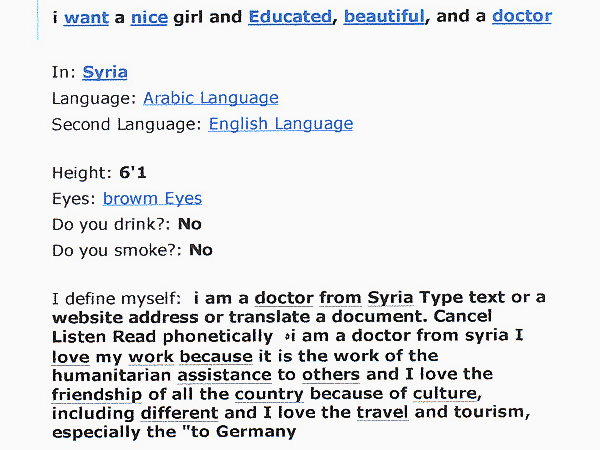Click the Syria link beside "In:"
Screen dimensions: 600x450
[105, 72]
